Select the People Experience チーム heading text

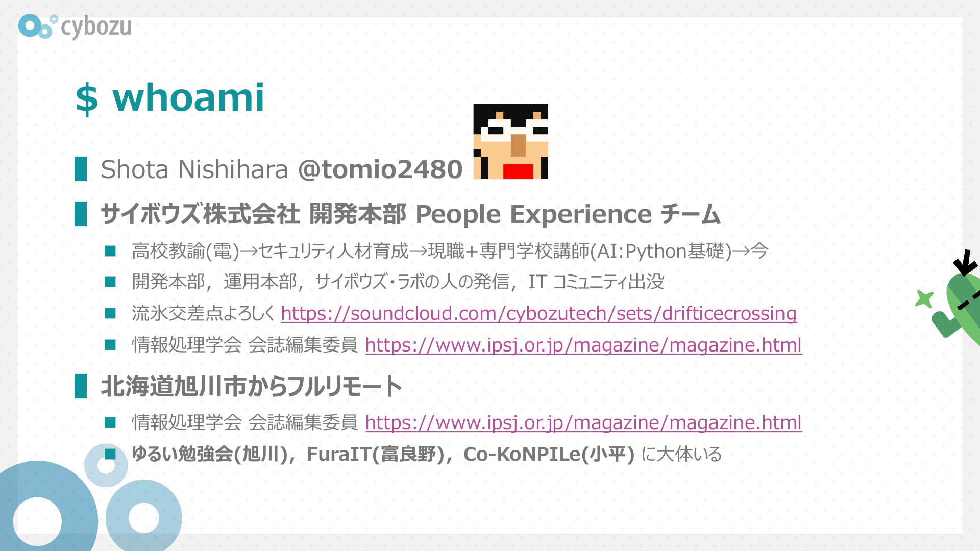tap(568, 214)
